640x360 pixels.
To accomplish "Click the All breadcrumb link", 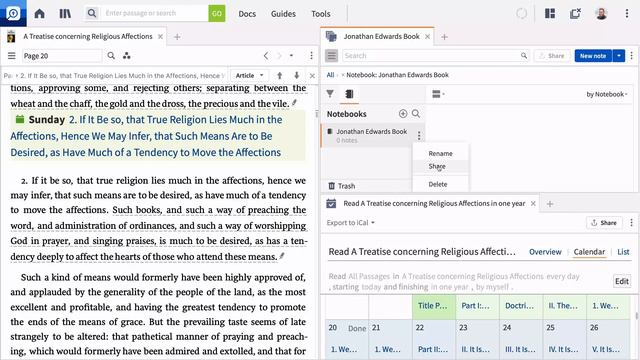I will point(330,75).
